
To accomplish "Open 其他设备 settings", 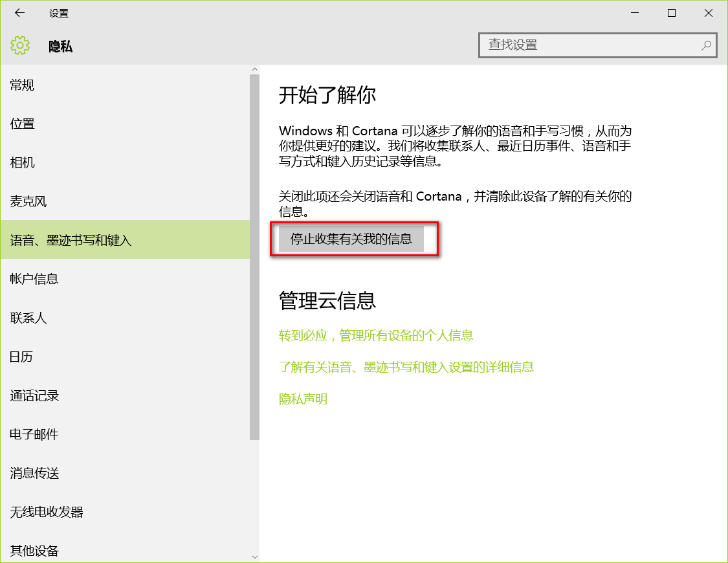I will pos(125,551).
